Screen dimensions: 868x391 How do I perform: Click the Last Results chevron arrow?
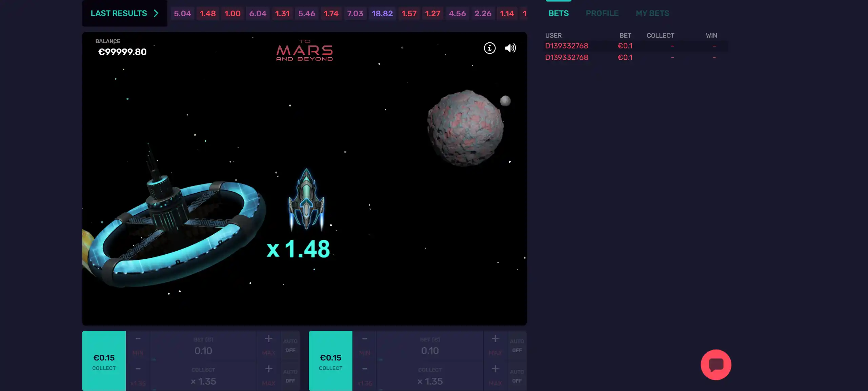click(156, 13)
